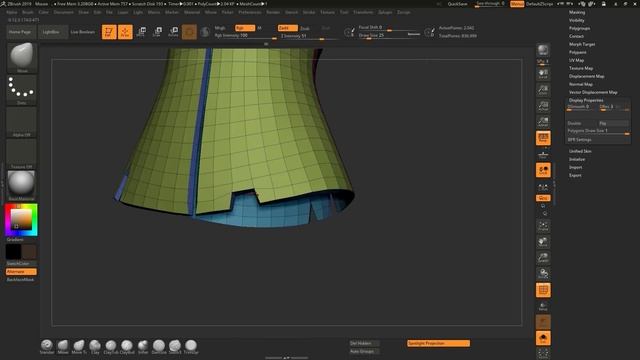Open the Brush menu
640x360 pixels.
28,12
